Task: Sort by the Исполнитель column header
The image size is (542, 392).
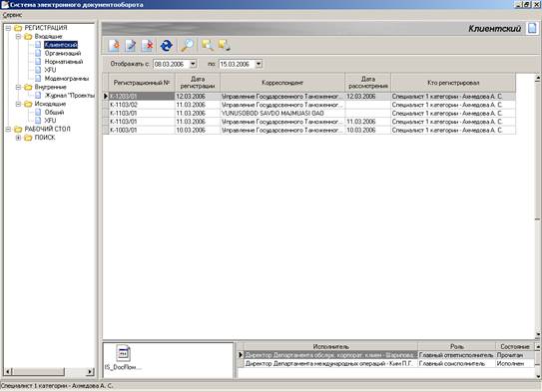Action: [x=330, y=346]
